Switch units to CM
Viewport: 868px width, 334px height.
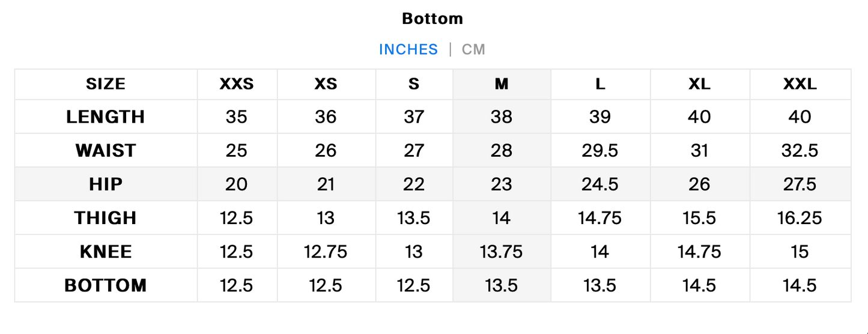(x=473, y=49)
